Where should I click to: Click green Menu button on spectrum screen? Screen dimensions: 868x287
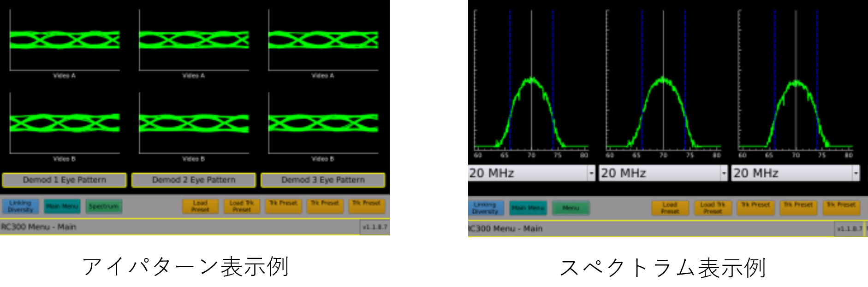571,208
